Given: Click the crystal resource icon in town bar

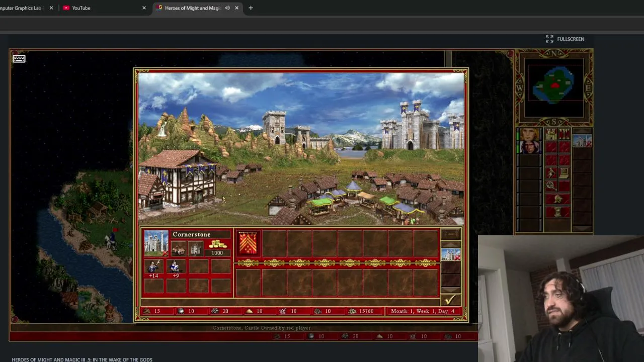Looking at the screenshot, I should 283,311.
